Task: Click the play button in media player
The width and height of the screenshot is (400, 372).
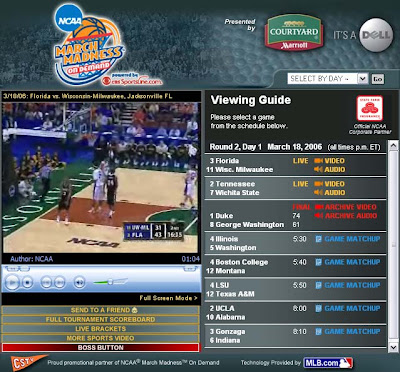Action: click(12, 283)
